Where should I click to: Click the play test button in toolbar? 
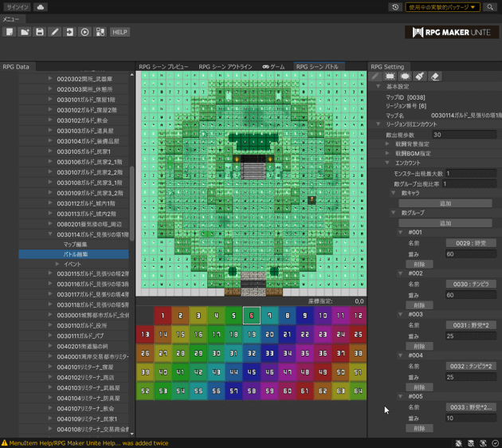[84, 32]
